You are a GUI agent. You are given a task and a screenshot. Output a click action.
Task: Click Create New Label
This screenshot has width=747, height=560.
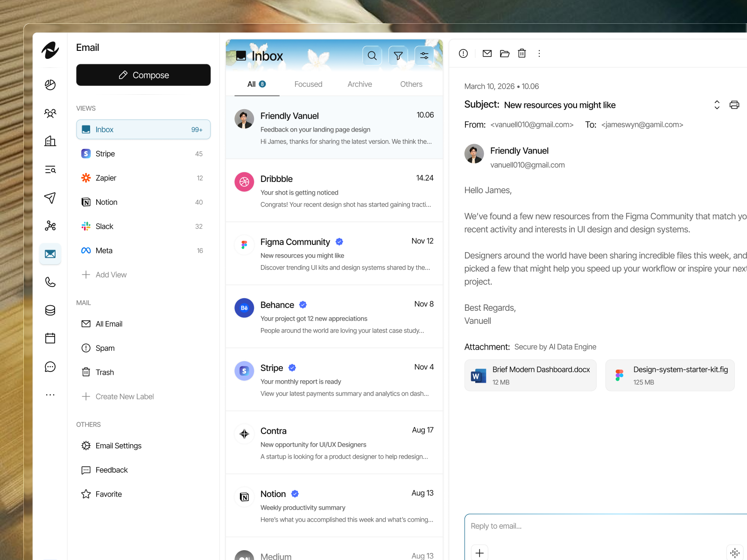[118, 397]
